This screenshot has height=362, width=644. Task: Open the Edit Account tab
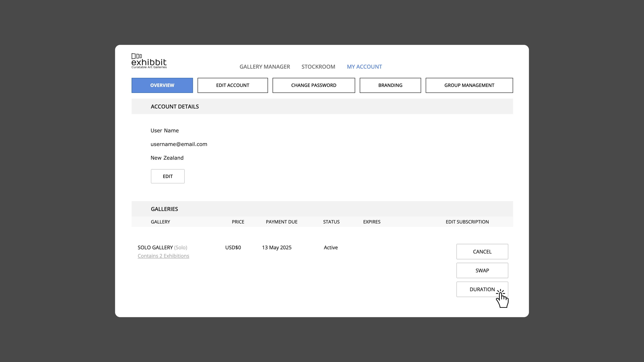[233, 85]
